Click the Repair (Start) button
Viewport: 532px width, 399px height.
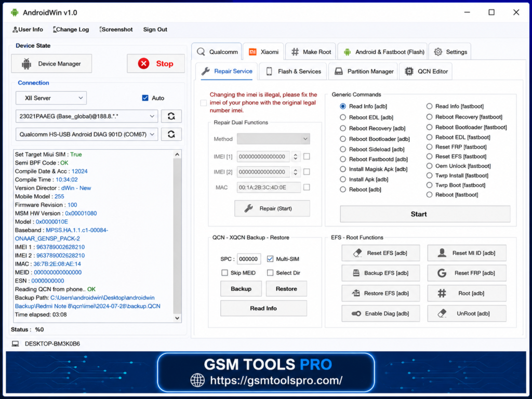(x=272, y=208)
